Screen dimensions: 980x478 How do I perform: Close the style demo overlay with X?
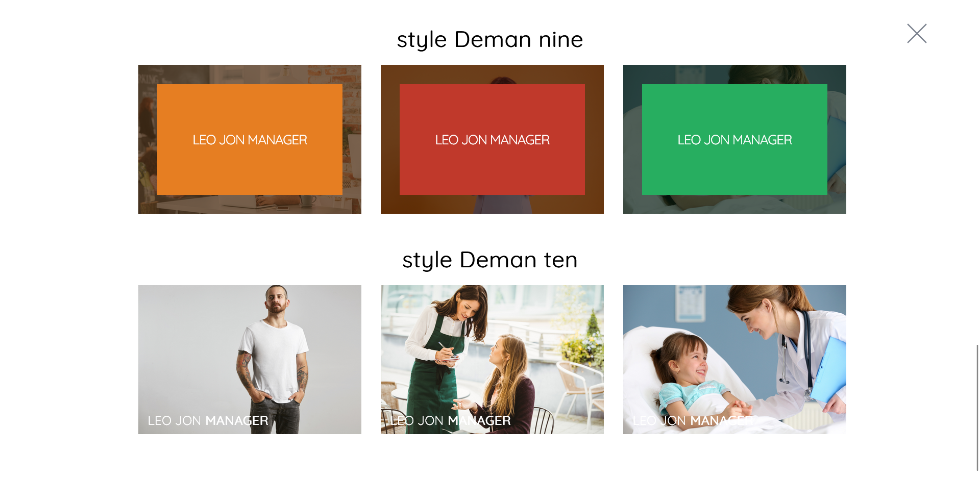tap(917, 34)
